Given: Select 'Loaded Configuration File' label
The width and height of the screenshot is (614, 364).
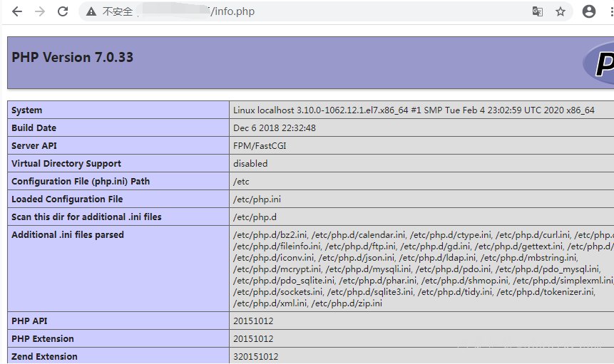Looking at the screenshot, I should (x=67, y=199).
